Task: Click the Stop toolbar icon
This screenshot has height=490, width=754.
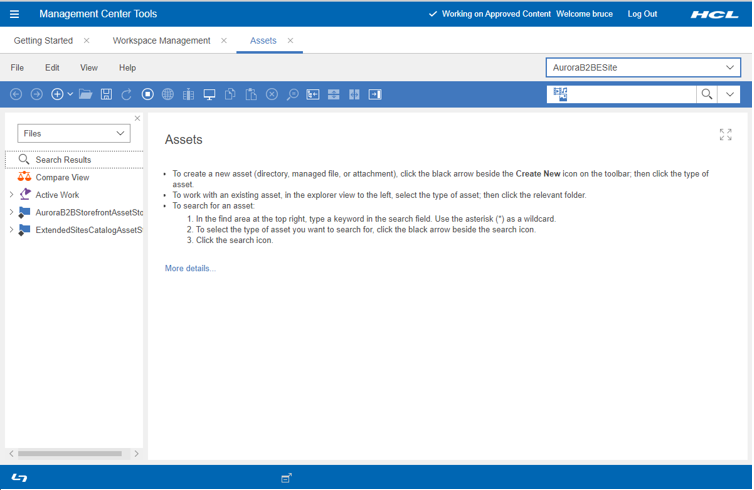Action: coord(148,94)
